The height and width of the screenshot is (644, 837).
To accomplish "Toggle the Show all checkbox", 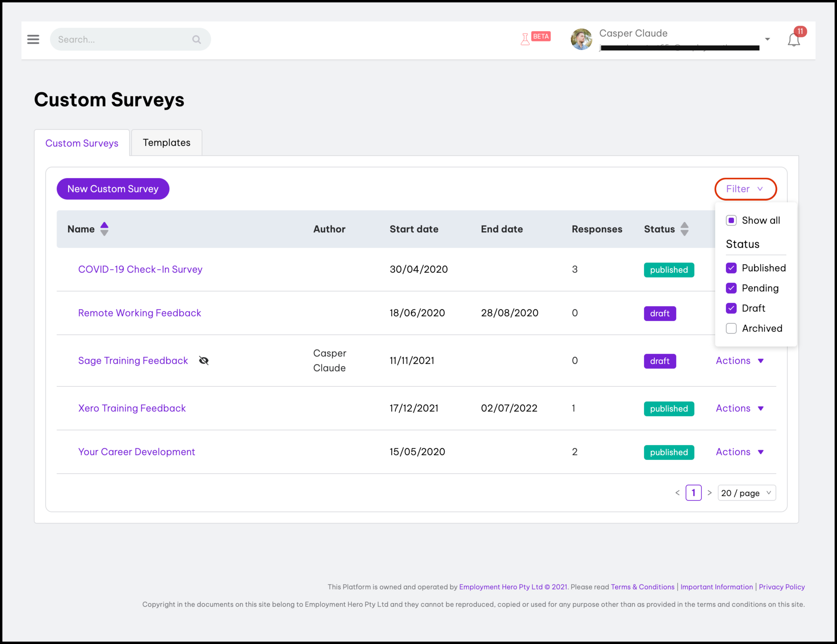I will [x=731, y=220].
